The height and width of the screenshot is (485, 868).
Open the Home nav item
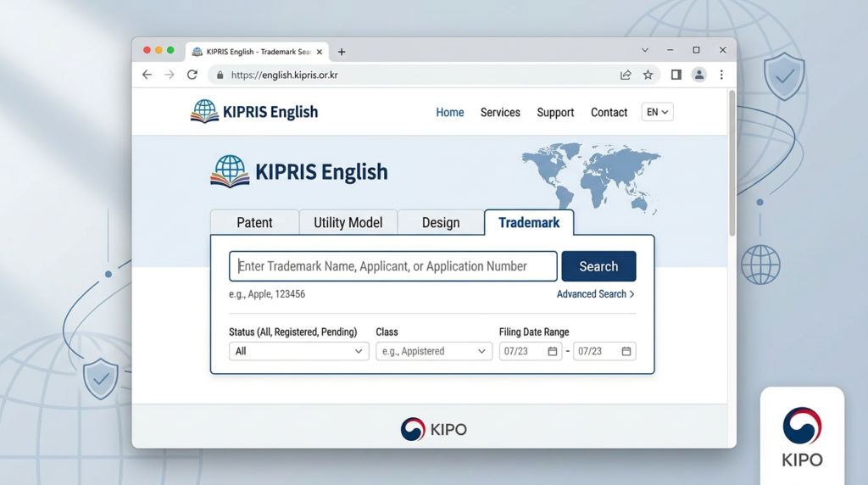[x=450, y=113]
